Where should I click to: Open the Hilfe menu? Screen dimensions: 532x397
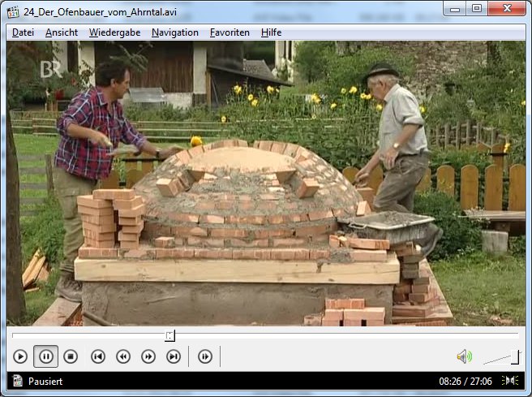pyautogui.click(x=272, y=32)
